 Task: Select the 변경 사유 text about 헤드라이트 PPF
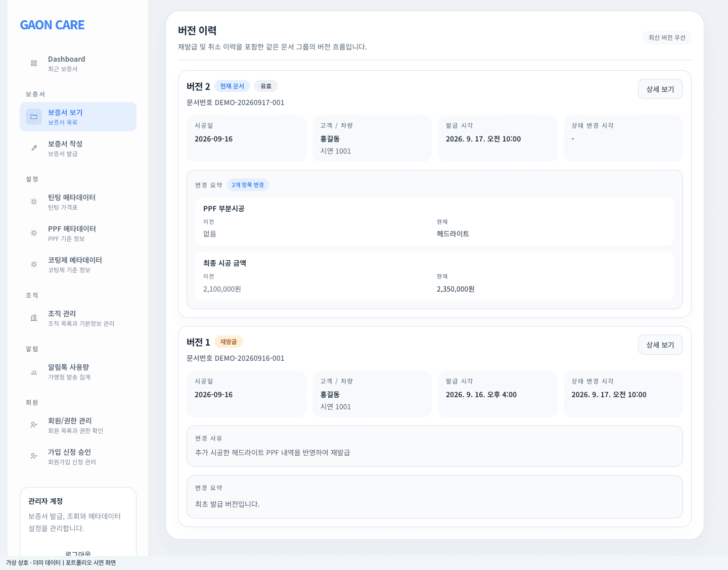272,452
